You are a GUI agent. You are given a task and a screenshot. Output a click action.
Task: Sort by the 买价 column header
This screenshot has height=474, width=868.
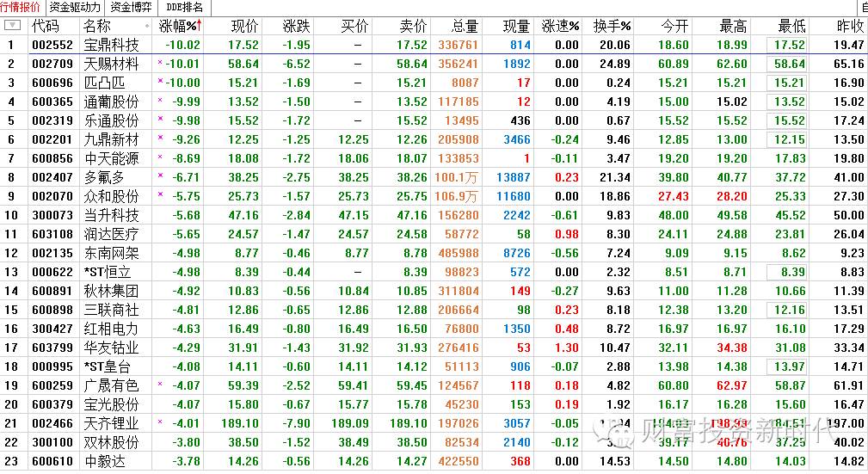(354, 26)
